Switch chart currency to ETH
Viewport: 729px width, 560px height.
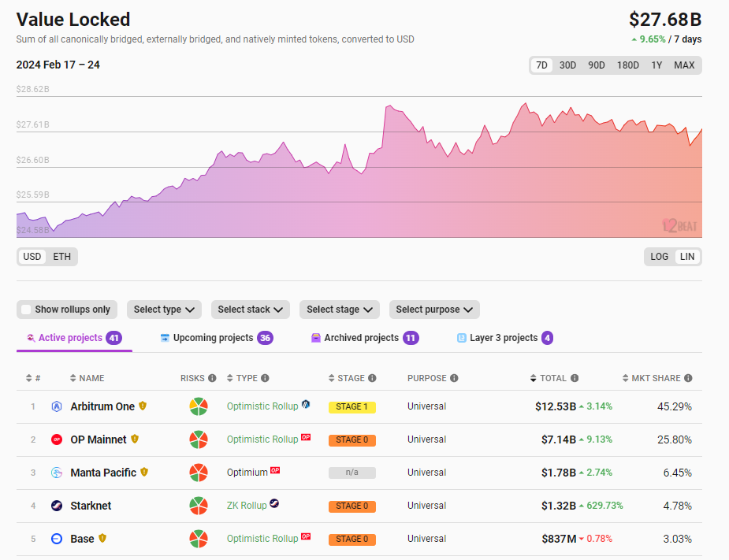click(x=61, y=256)
